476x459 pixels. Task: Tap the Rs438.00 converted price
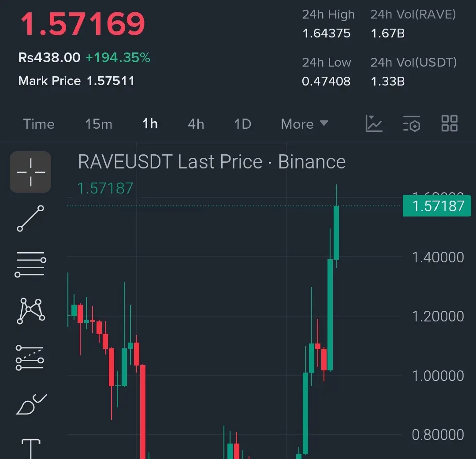pyautogui.click(x=49, y=57)
